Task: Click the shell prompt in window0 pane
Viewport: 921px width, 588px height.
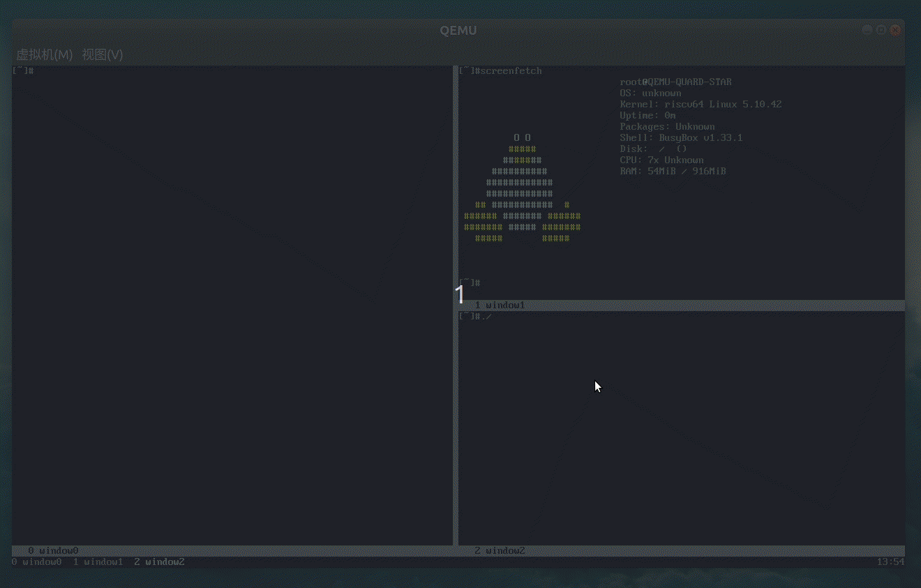Action: [23, 71]
